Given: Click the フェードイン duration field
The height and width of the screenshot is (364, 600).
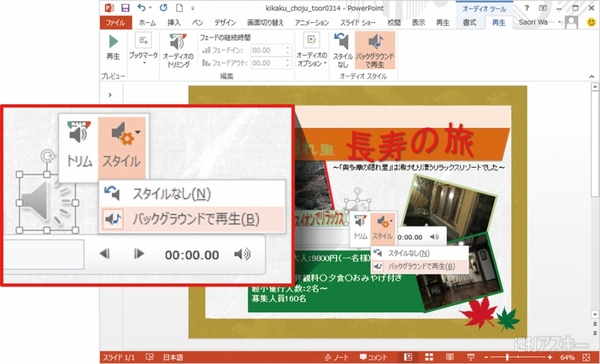Looking at the screenshot, I should [268, 50].
